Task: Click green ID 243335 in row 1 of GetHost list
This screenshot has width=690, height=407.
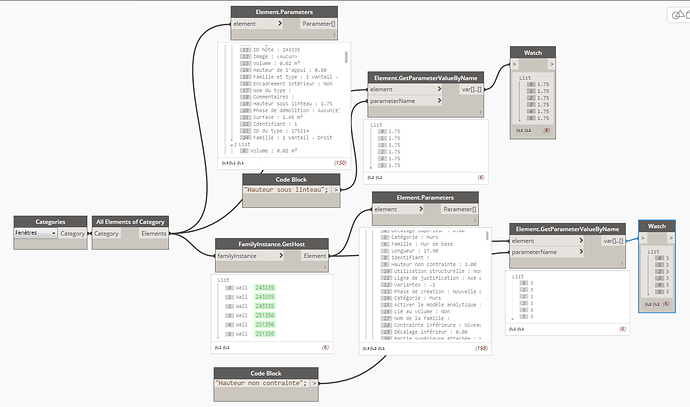Action: tap(265, 297)
